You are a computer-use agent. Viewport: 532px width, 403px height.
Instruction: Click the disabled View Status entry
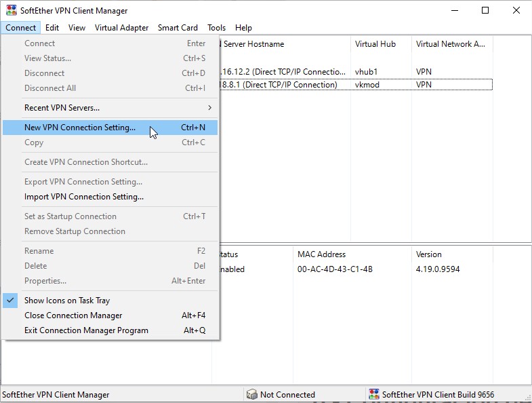point(110,58)
